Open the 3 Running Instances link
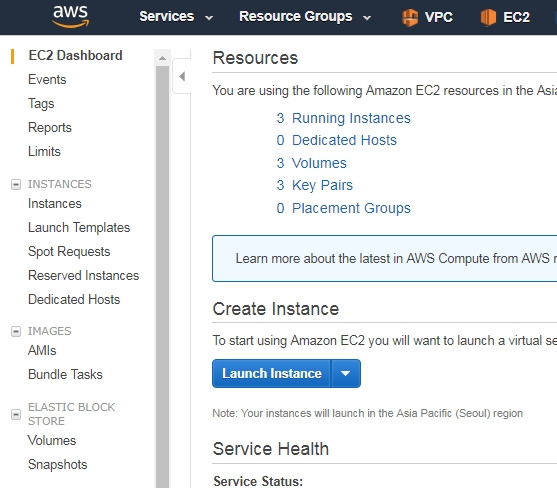 tap(343, 118)
